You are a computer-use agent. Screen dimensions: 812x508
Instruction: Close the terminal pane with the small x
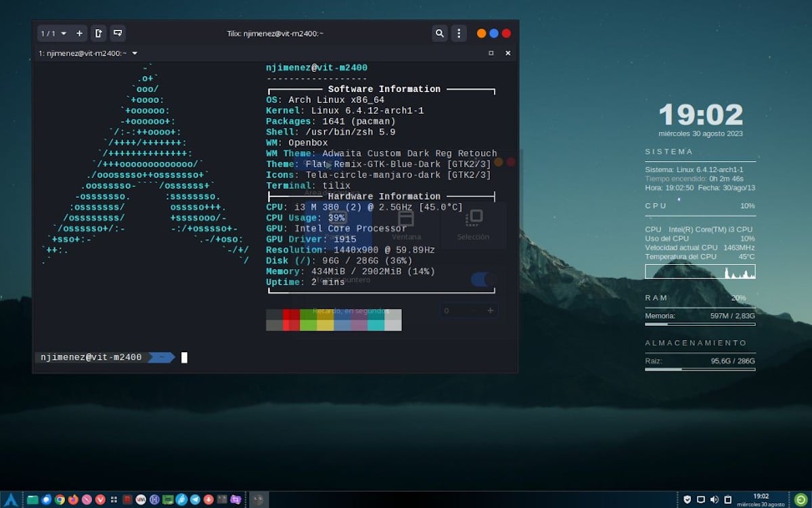(507, 53)
